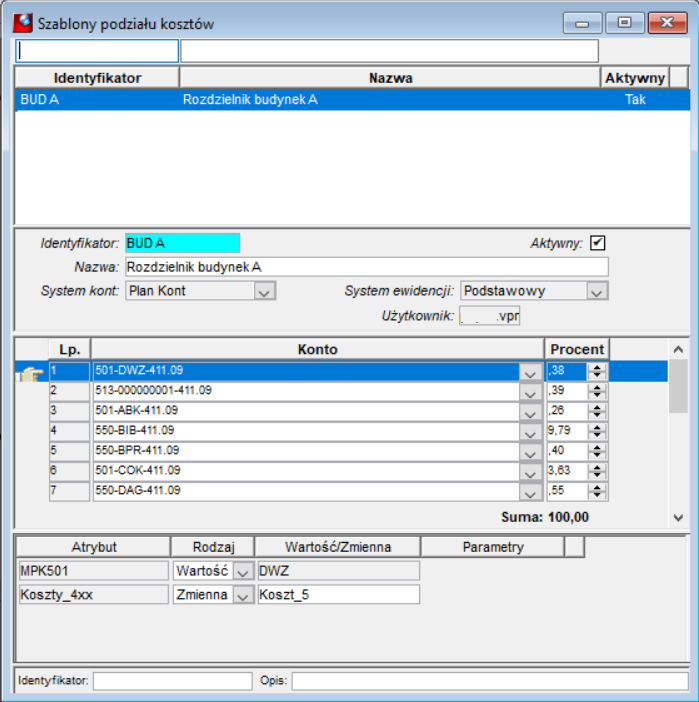Viewport: 699px width, 702px height.
Task: Click the bottom Identyfikator search field
Action: click(172, 681)
